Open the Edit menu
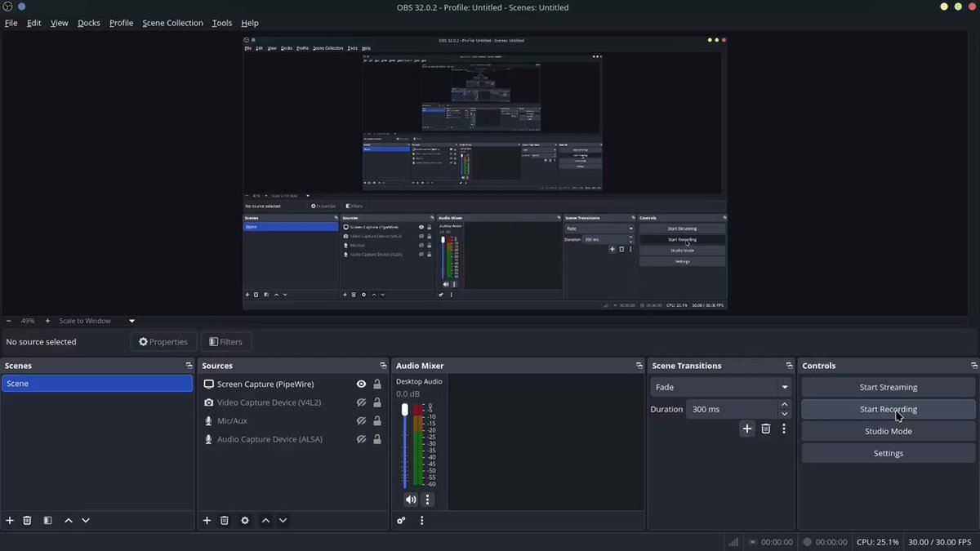 coord(33,23)
